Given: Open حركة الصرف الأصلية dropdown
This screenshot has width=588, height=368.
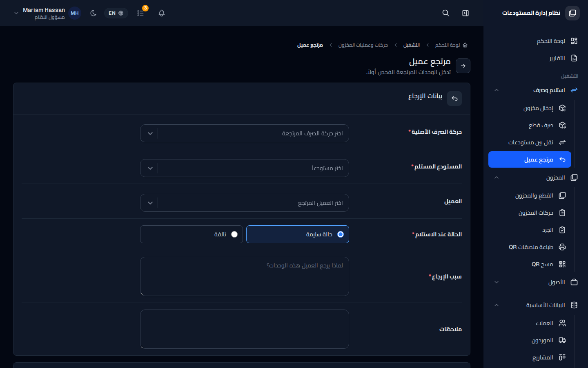Looking at the screenshot, I should coord(245,133).
